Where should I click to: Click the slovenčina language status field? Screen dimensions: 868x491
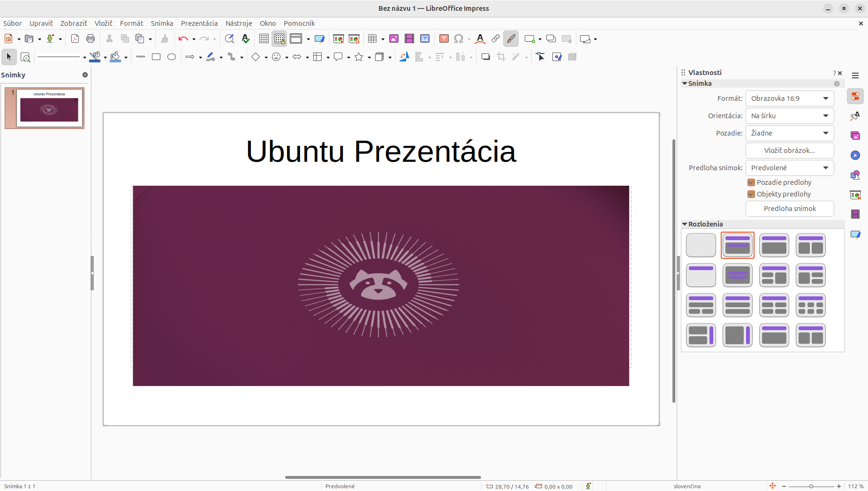pyautogui.click(x=687, y=486)
